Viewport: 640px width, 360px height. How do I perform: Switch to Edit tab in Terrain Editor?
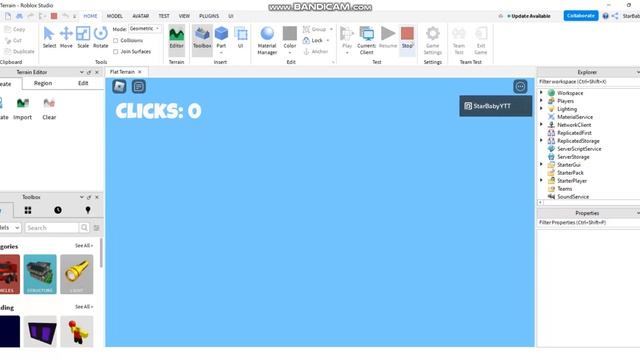pos(83,83)
